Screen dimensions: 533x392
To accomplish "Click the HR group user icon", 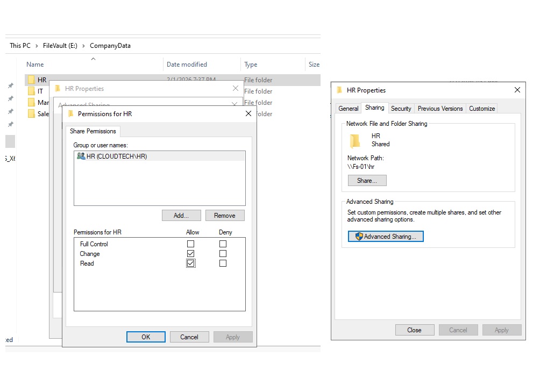I will pos(81,156).
